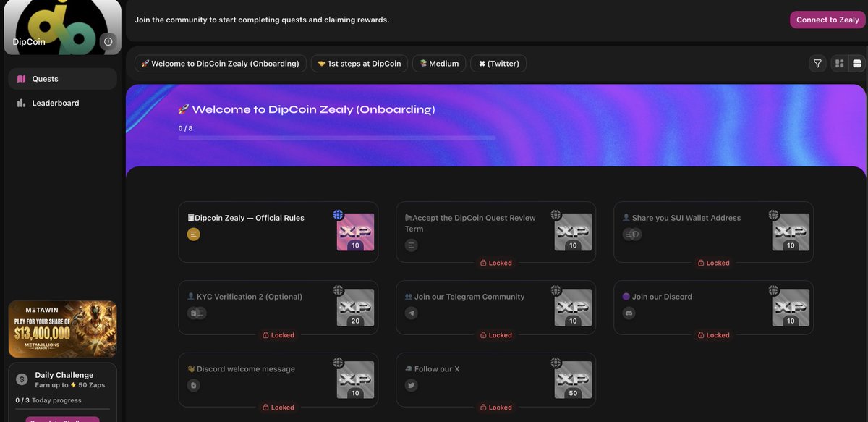Click the gold task-type icon under Official Rules
Screen dimensions: 868x422
click(x=193, y=235)
